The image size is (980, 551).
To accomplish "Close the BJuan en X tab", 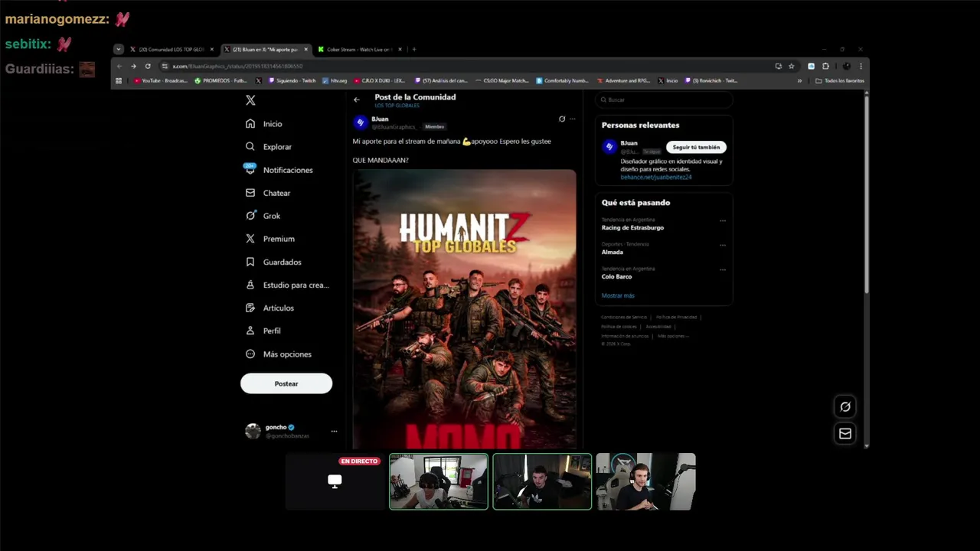I will point(305,50).
